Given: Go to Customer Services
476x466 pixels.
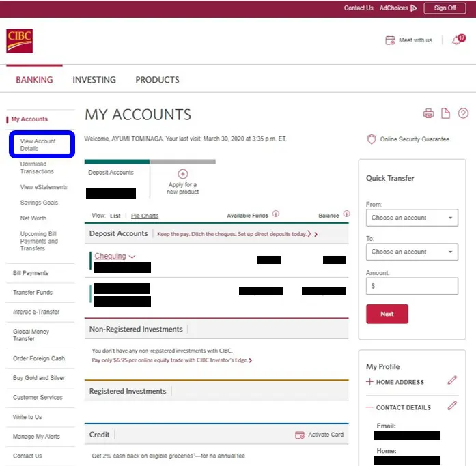Looking at the screenshot, I should (38, 397).
